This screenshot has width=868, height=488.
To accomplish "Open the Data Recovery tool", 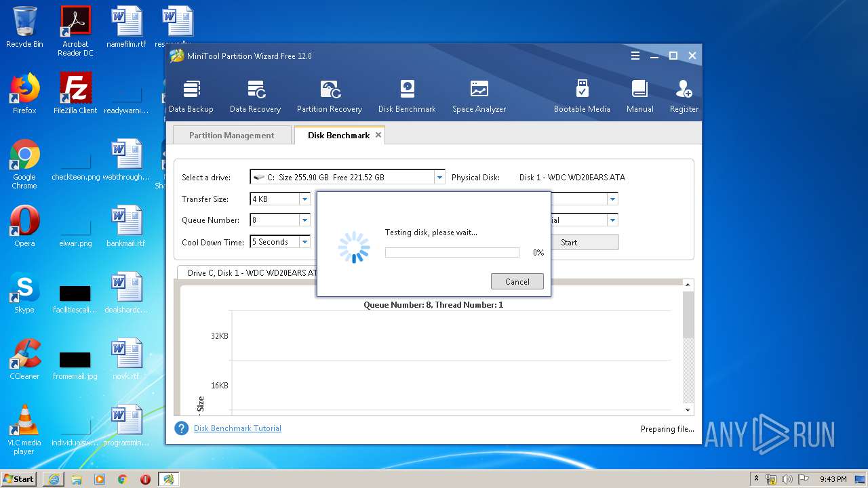I will pos(255,96).
